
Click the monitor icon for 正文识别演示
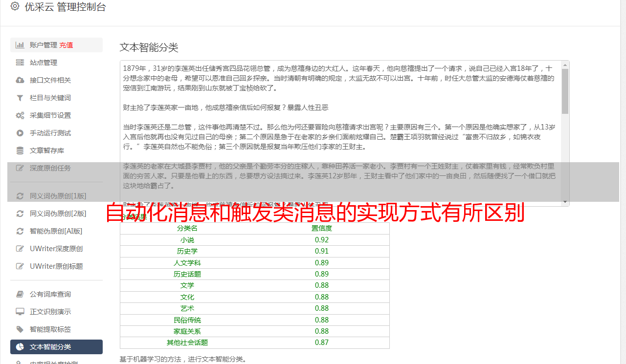pyautogui.click(x=20, y=312)
